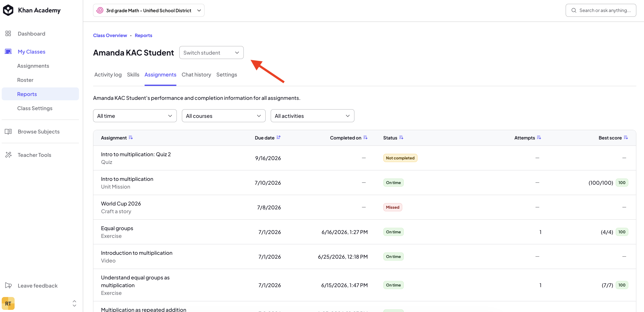Click the Search or ask anything field
The width and height of the screenshot is (644, 312).
click(x=601, y=10)
